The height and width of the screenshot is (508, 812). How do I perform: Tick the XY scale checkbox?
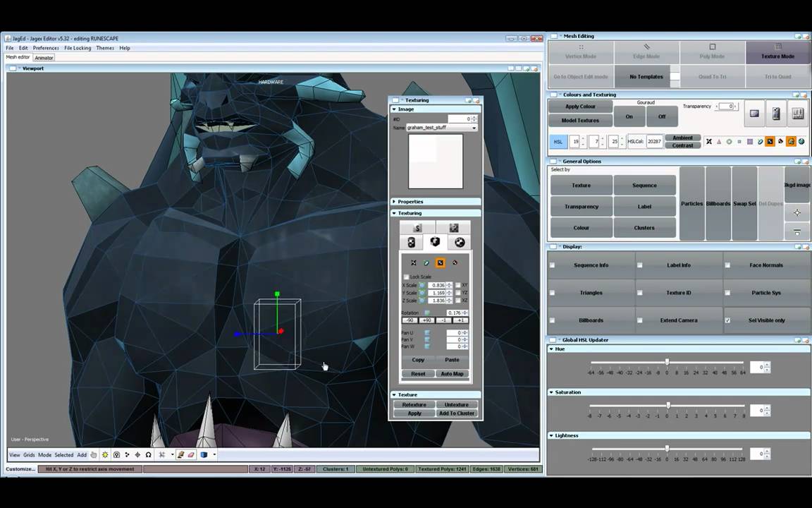tap(457, 285)
